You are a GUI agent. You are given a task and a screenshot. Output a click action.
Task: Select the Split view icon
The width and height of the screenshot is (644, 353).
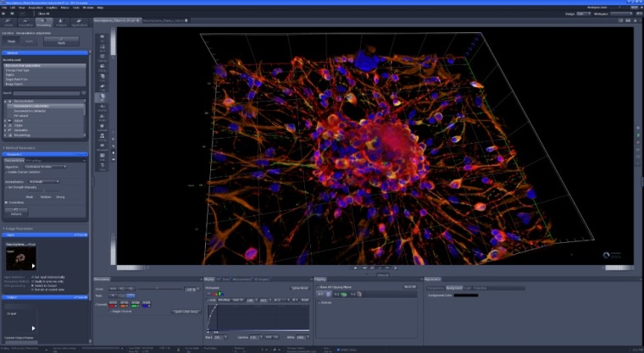tap(103, 50)
